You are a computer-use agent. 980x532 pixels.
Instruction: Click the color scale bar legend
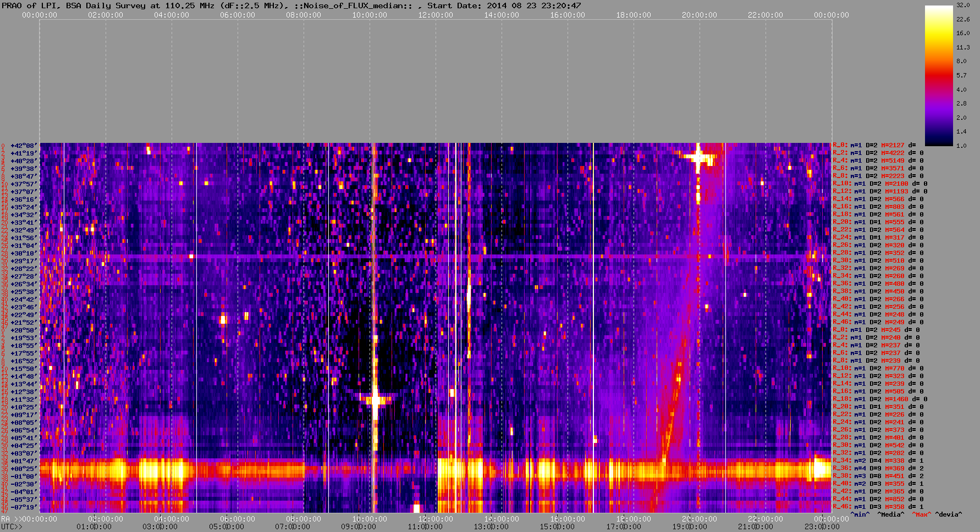939,75
